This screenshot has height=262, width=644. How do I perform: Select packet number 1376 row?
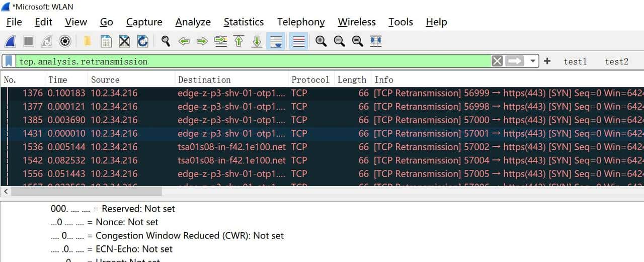coord(322,93)
